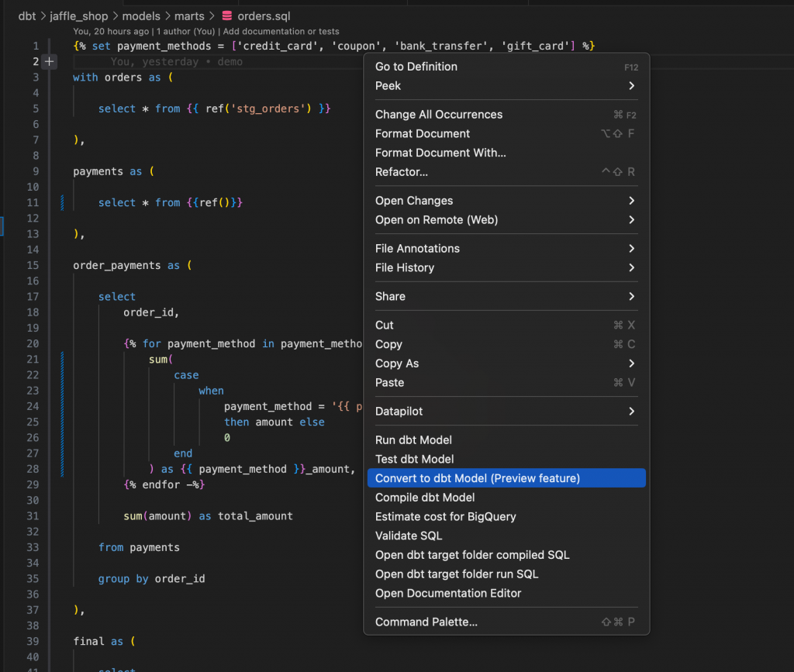Click the jaffle_shop breadcrumb segment
This screenshot has width=794, height=672.
[x=79, y=16]
